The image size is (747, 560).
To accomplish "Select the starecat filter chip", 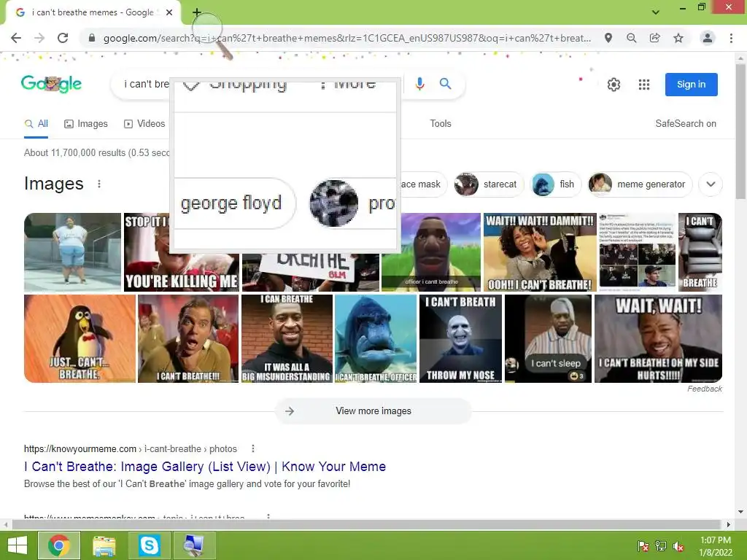I will [x=488, y=184].
